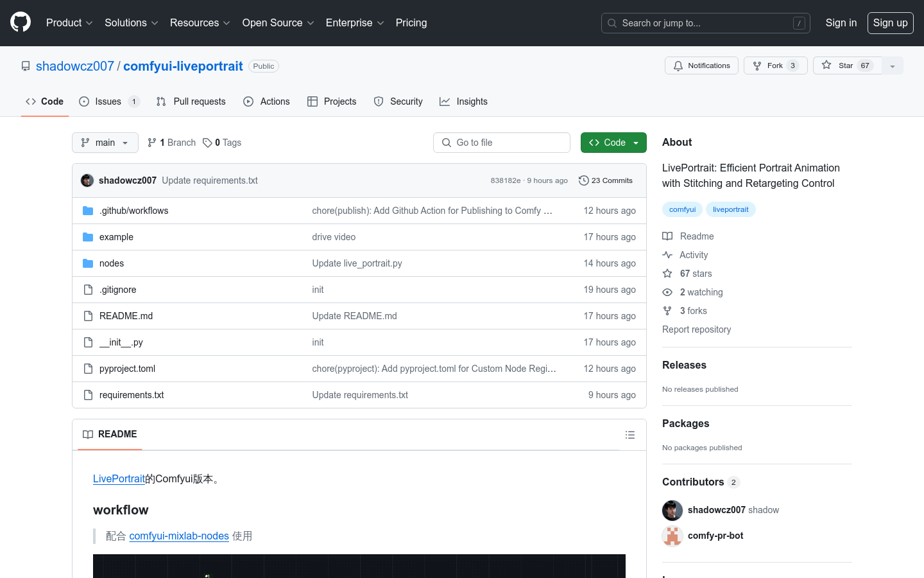The image size is (924, 578).
Task: Open the .github/workflows folder
Action: (x=133, y=211)
